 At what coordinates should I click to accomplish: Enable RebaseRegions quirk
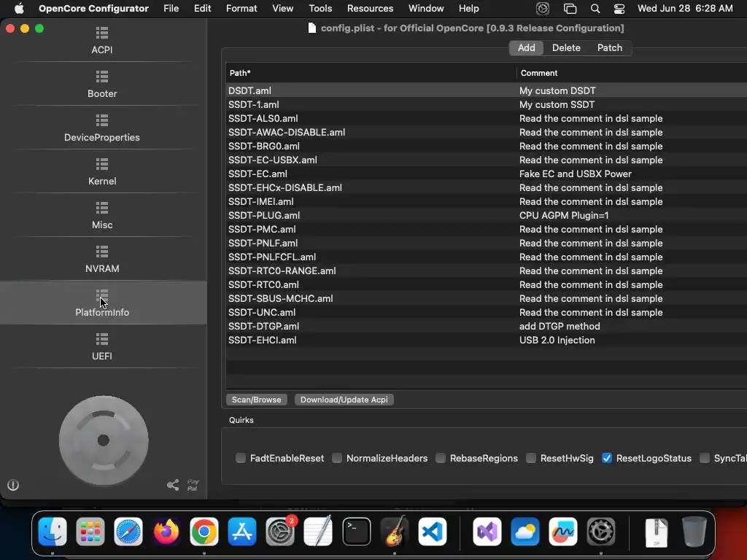tap(441, 458)
